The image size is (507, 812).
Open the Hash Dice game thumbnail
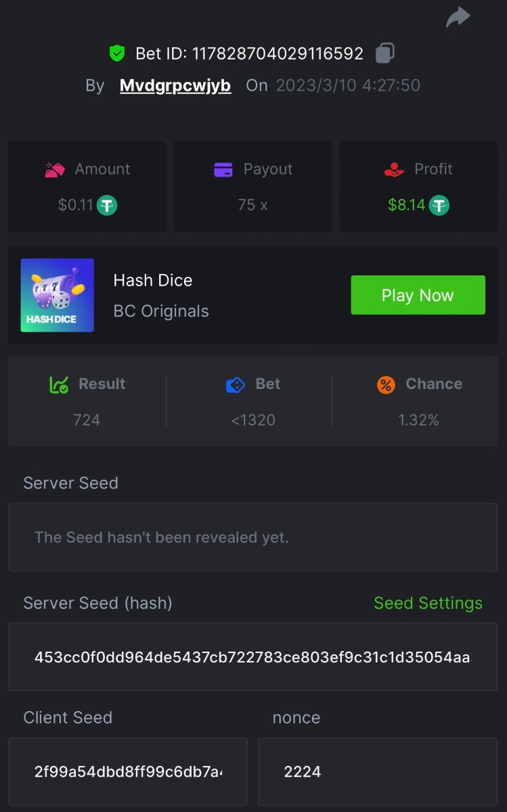[58, 295]
